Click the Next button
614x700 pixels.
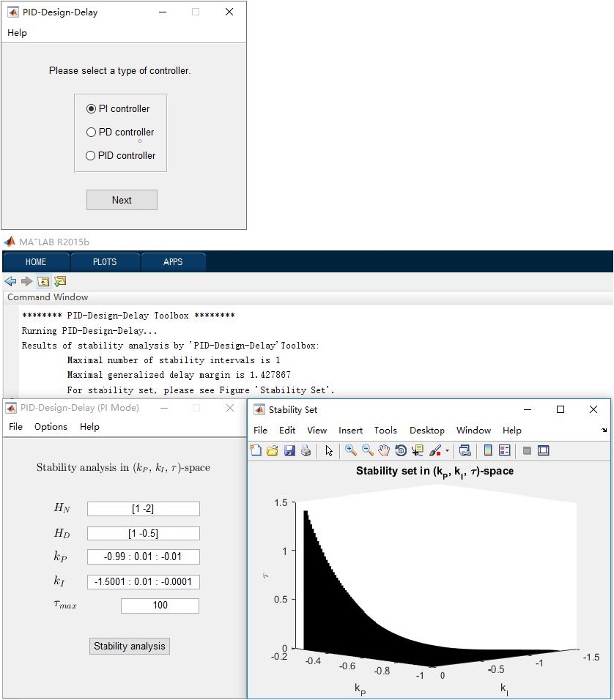point(122,200)
